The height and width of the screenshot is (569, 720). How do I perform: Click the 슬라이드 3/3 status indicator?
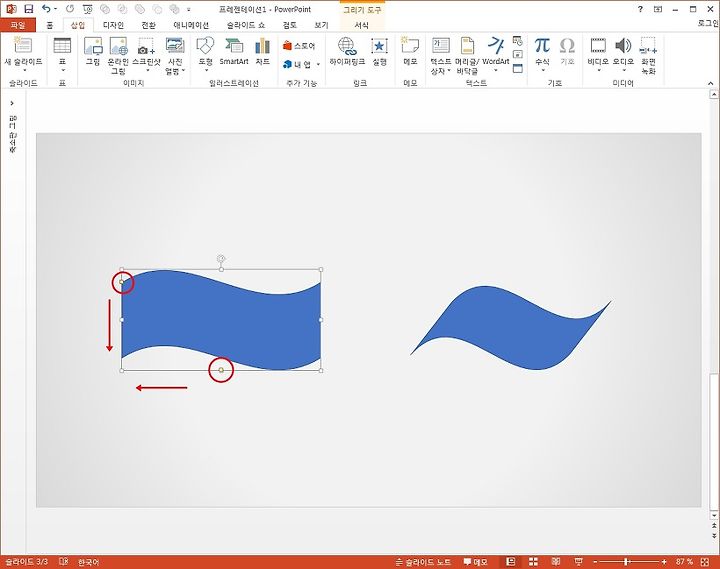pyautogui.click(x=26, y=562)
